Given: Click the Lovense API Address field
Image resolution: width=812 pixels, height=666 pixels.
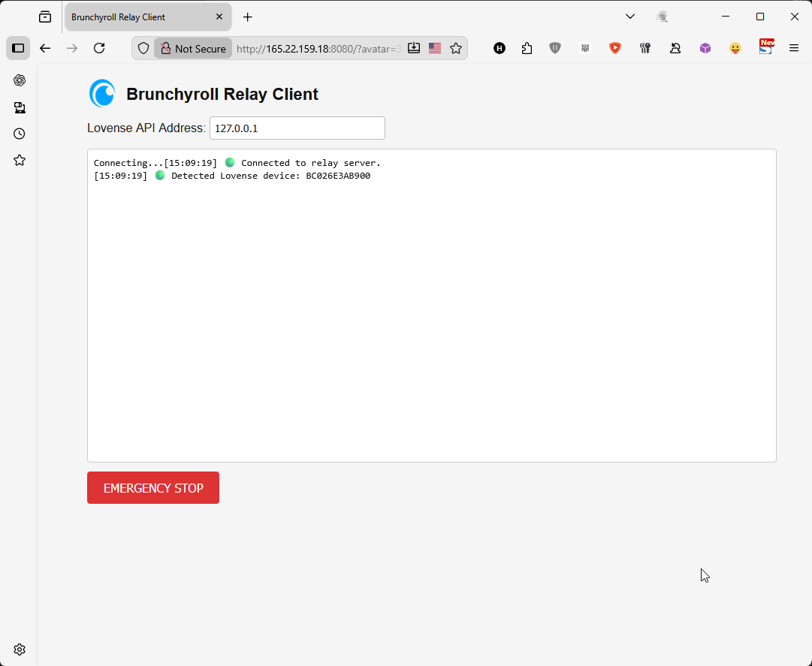Looking at the screenshot, I should click(297, 128).
